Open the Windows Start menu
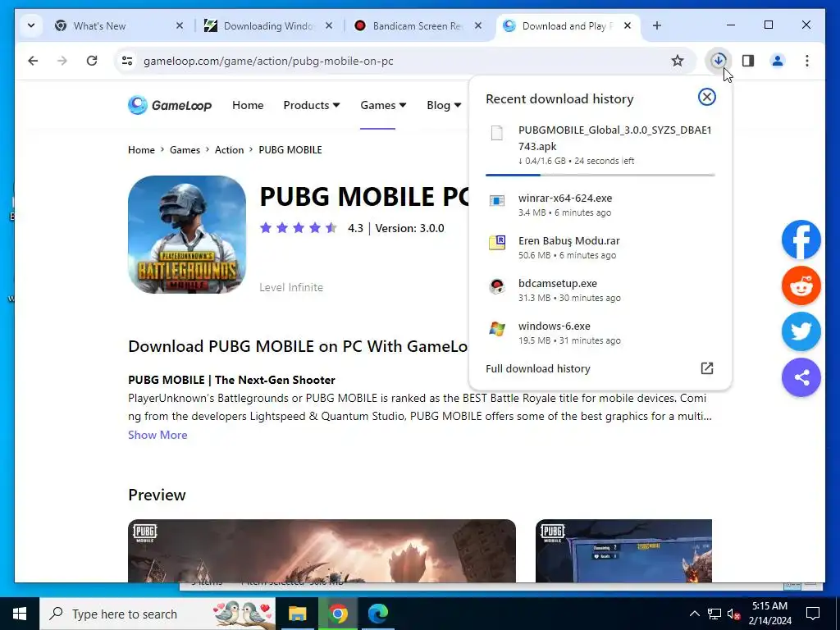 pyautogui.click(x=20, y=614)
